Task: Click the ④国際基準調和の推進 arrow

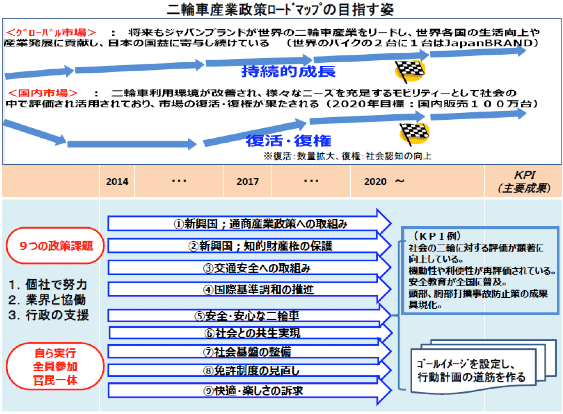Action: (250, 289)
